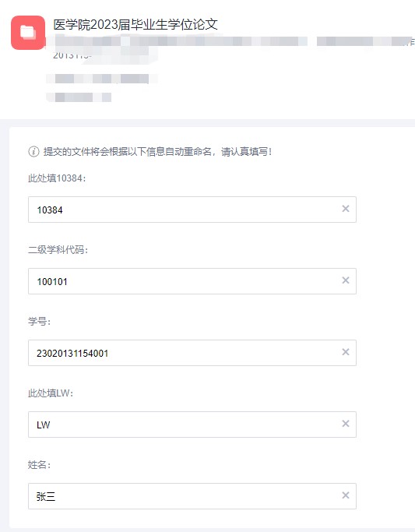The height and width of the screenshot is (532, 415).
Task: Click the auto-rename notice text 提交的文件将会
Action: 157,151
